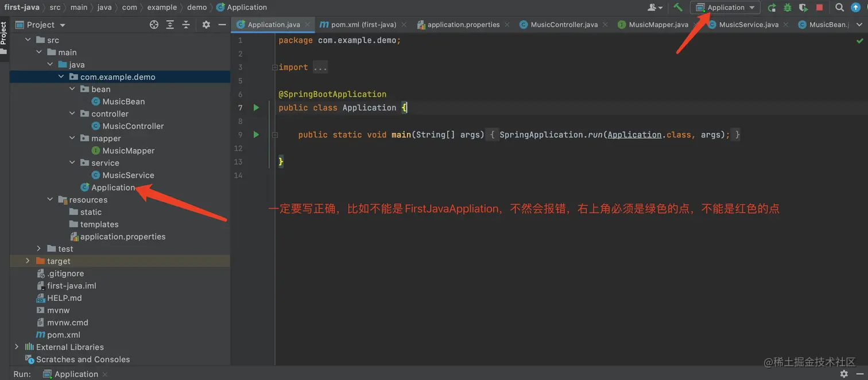This screenshot has height=380, width=868.
Task: Collapse the resources folder arrow
Action: [51, 200]
